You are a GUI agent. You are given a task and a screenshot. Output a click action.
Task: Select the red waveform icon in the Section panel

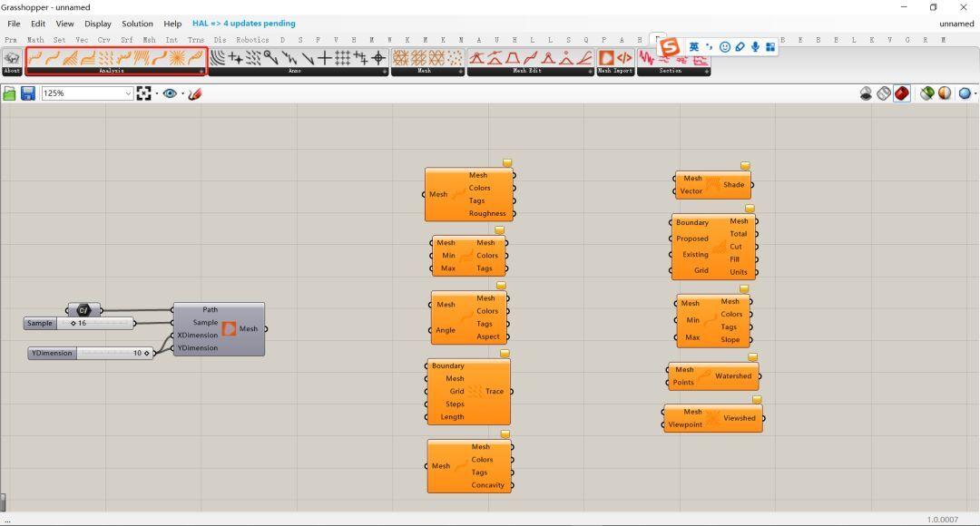pyautogui.click(x=646, y=58)
